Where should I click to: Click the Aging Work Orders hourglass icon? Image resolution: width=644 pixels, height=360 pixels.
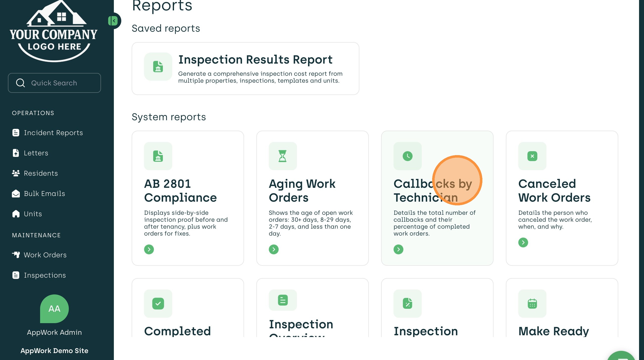(282, 156)
